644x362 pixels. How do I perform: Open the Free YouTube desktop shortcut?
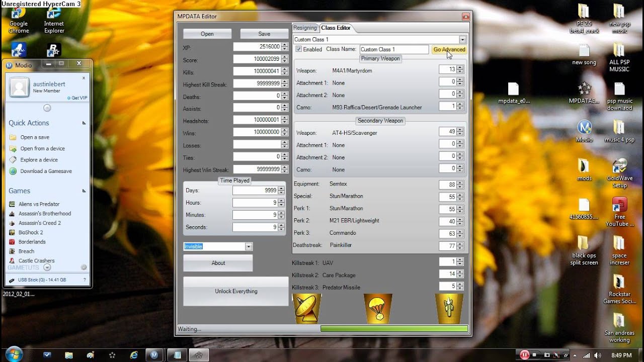point(619,212)
